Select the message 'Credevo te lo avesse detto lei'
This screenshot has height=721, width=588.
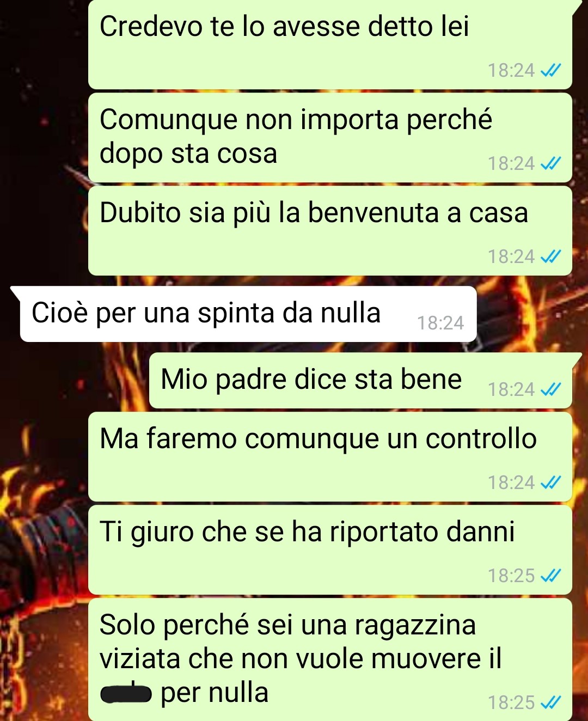tap(330, 44)
